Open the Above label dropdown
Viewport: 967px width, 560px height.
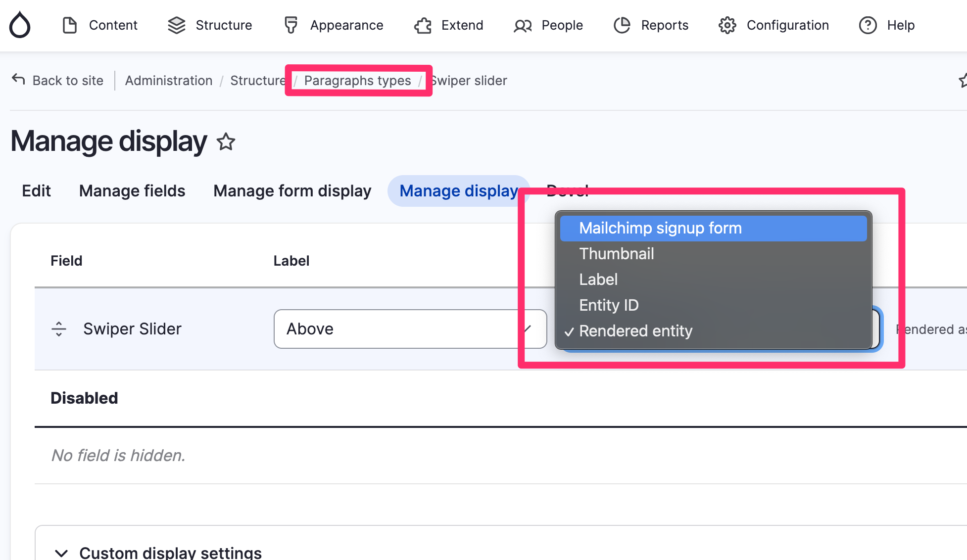410,328
